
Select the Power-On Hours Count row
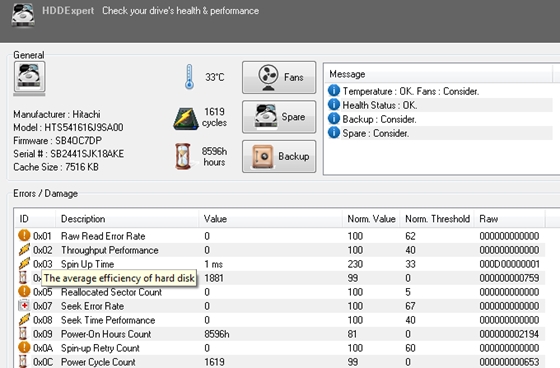(x=280, y=334)
